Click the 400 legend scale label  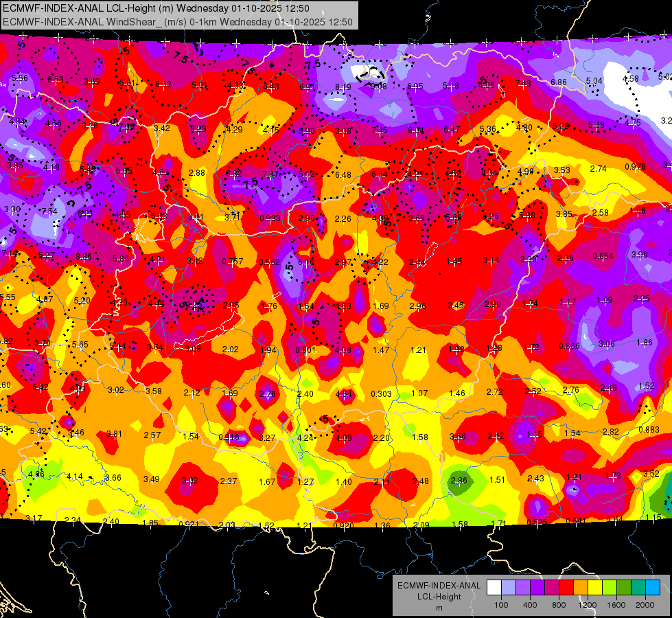pos(530,605)
